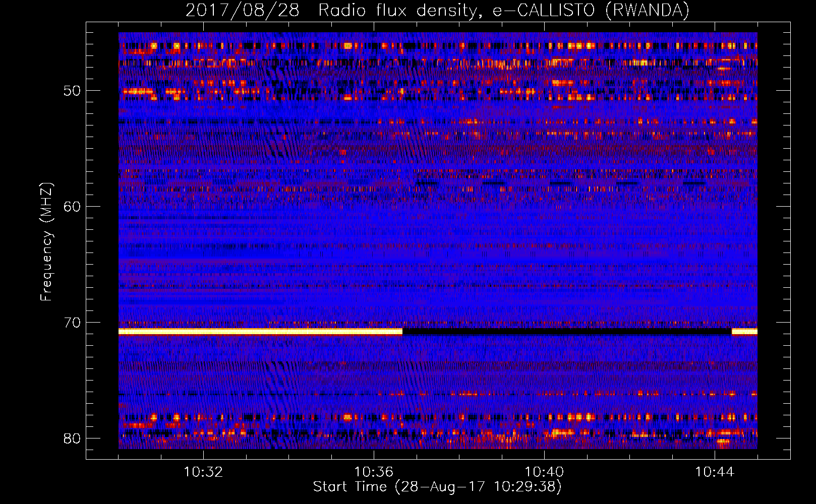
Task: Click the '50' frequency tick label
Action: coord(72,91)
